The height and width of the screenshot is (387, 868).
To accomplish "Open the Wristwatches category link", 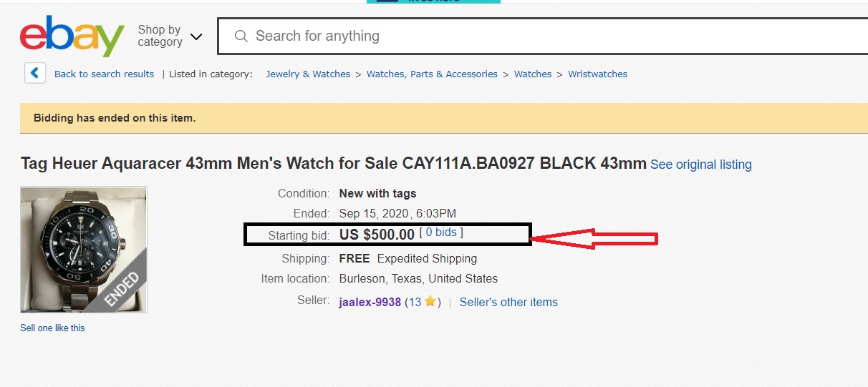I will [597, 74].
